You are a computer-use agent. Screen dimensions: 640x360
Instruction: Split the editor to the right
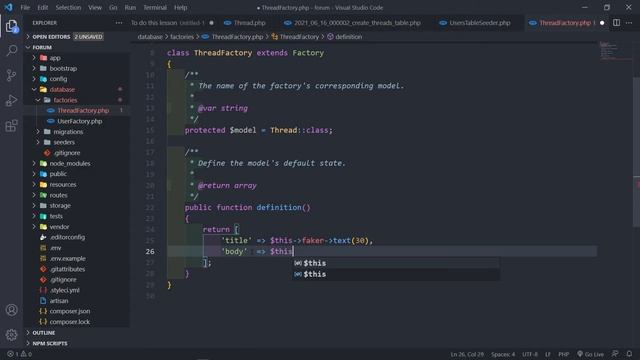click(616, 23)
